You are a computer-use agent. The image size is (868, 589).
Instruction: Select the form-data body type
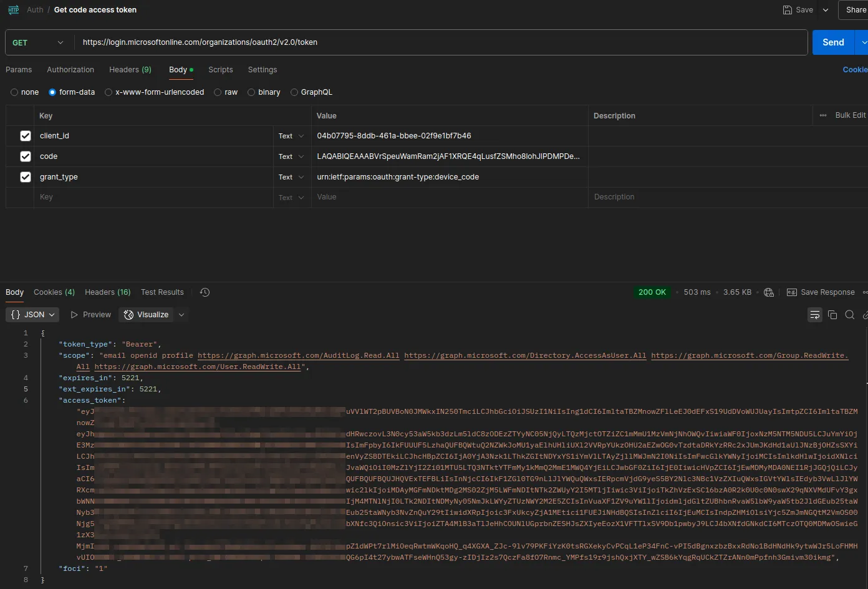tap(52, 92)
